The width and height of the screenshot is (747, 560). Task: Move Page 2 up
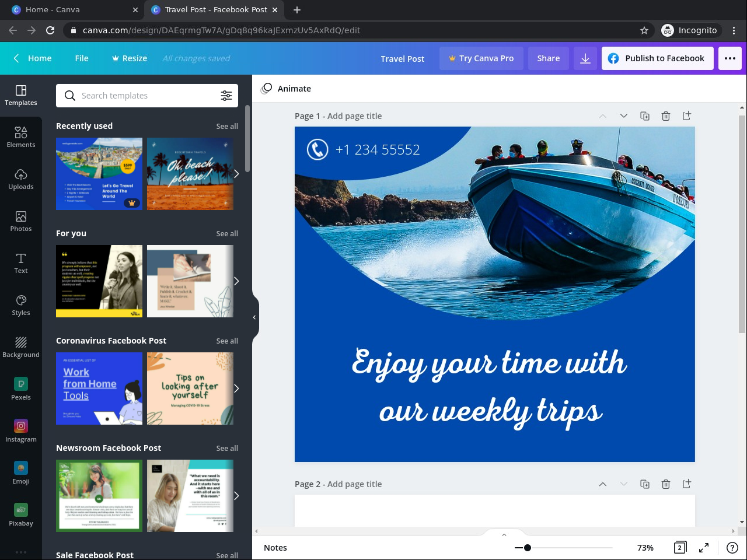click(x=603, y=484)
